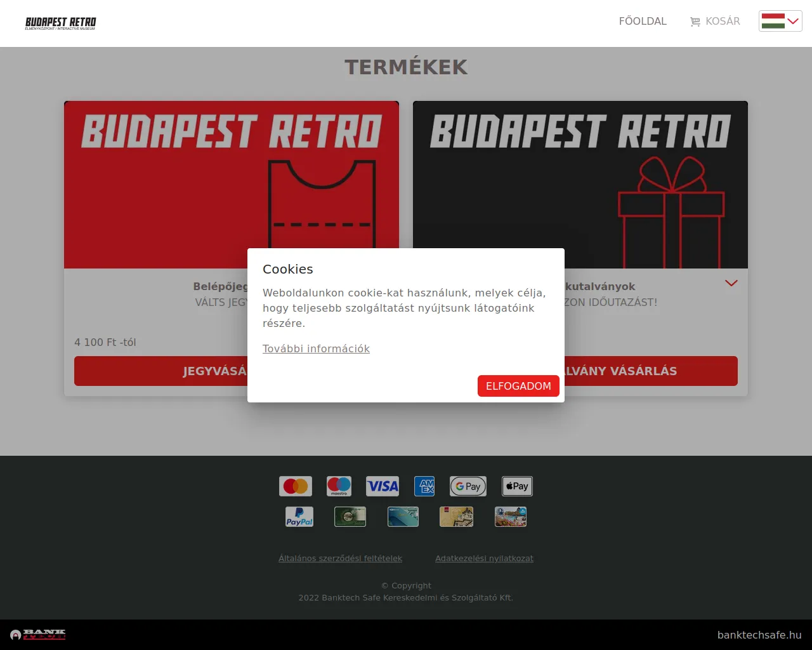Click the Budapest Retro logo
Screen dimensions: 812x650
60,23
